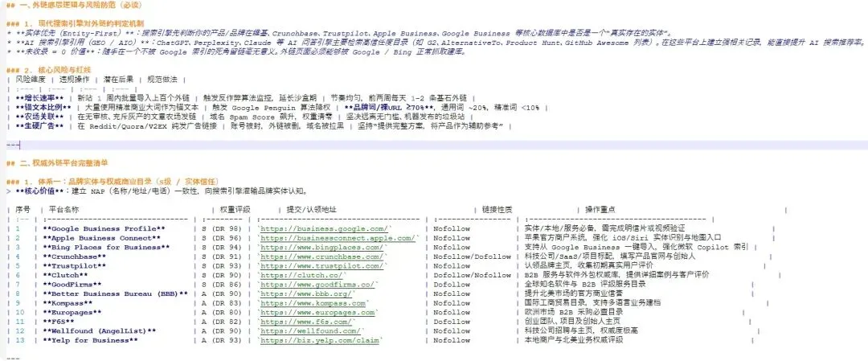Open the https://www.europages.com link

click(x=317, y=312)
